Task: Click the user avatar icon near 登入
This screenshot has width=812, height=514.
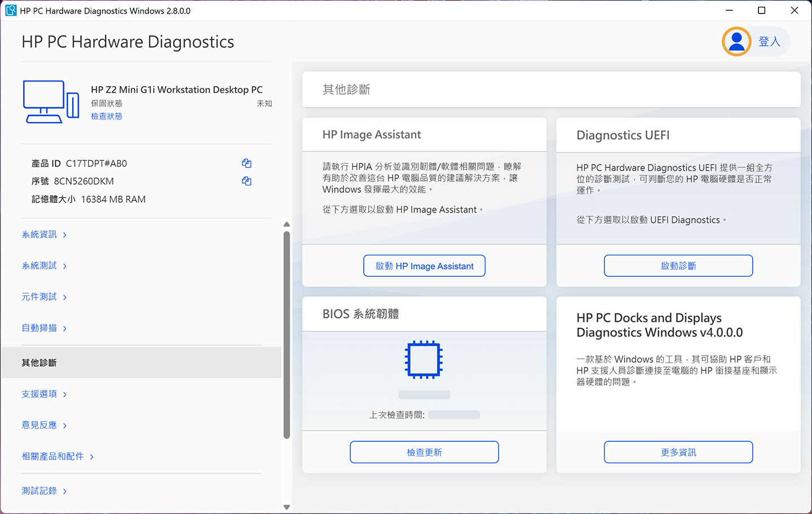Action: [735, 41]
